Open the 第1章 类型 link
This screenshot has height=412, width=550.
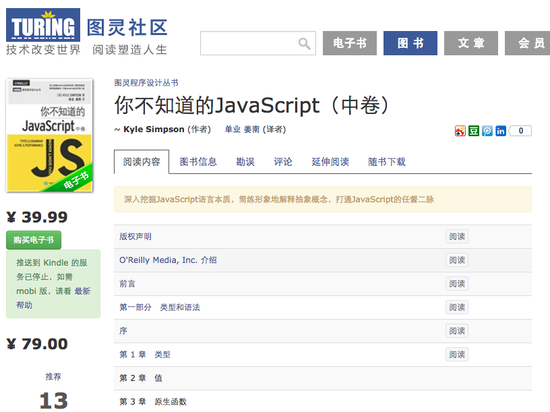(x=145, y=354)
